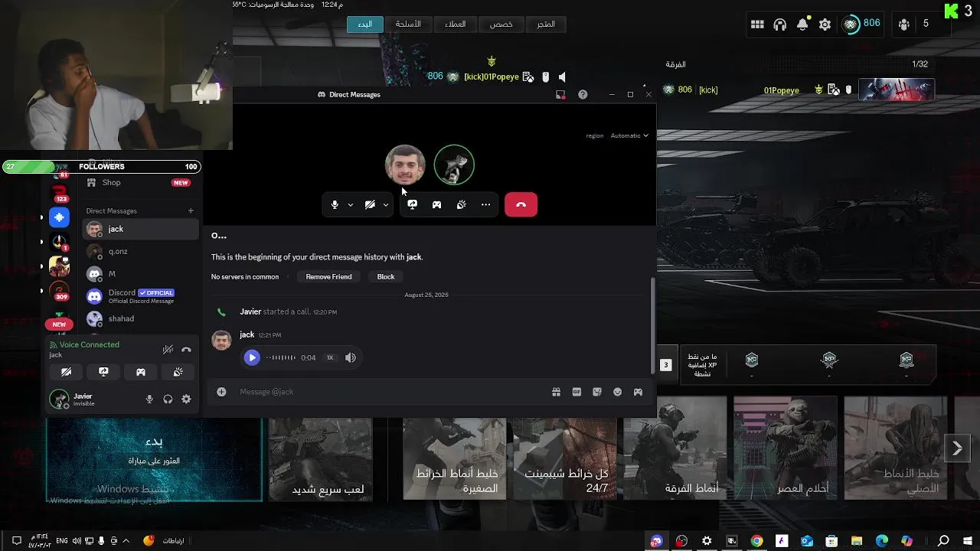Play jack's voice message
Screen dimensions: 980x551
coord(251,357)
